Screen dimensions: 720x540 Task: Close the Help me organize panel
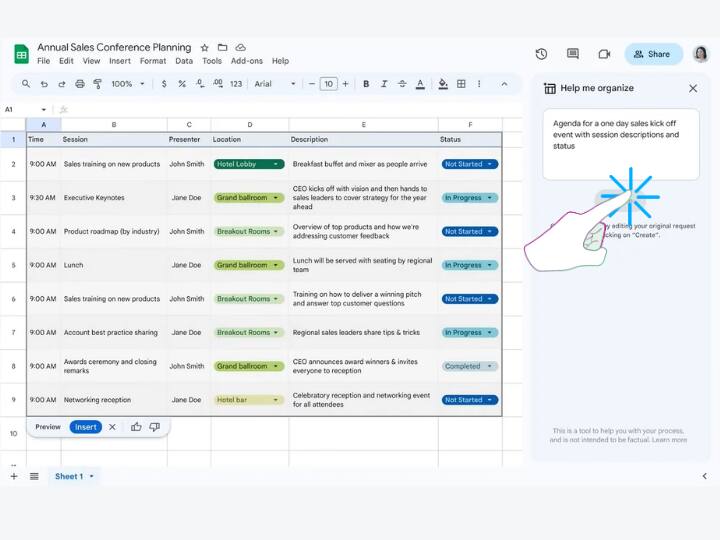click(693, 88)
